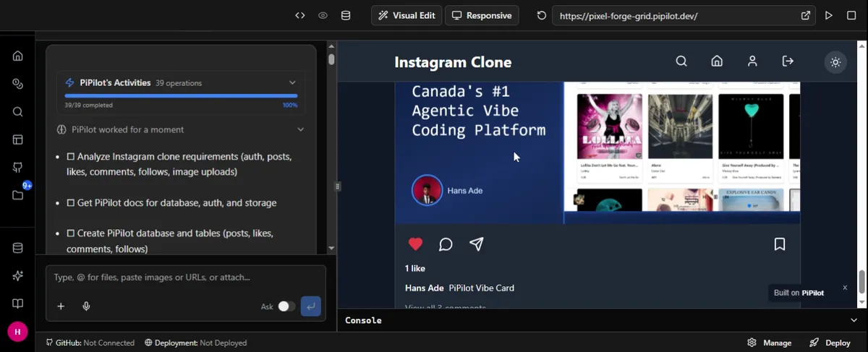The width and height of the screenshot is (868, 352).
Task: Open the profile icon in Instagram Clone header
Action: [752, 61]
